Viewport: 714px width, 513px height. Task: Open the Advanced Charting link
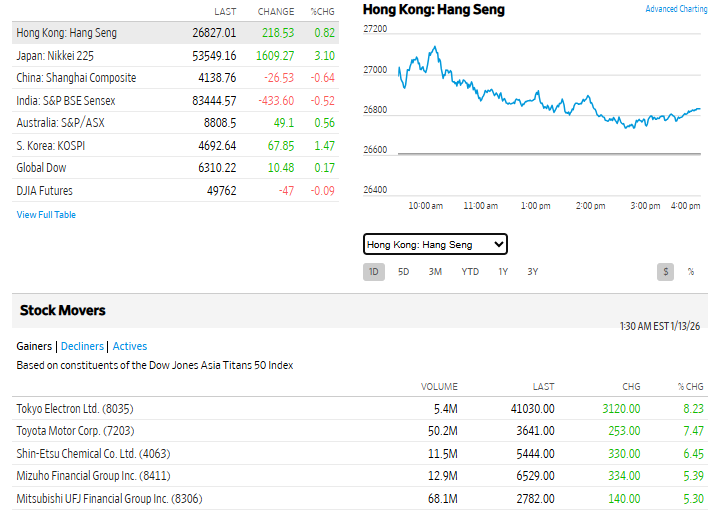676,9
